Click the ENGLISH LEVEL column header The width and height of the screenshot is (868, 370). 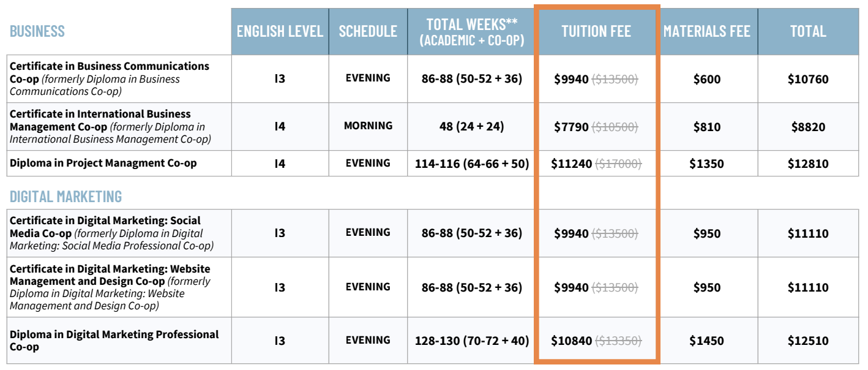point(280,31)
